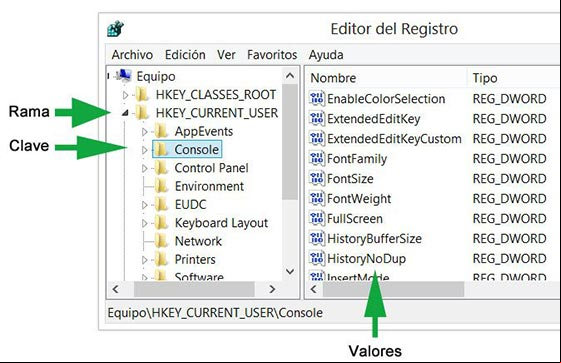Open the Favoritos menu
The image size is (561, 363).
pyautogui.click(x=272, y=55)
